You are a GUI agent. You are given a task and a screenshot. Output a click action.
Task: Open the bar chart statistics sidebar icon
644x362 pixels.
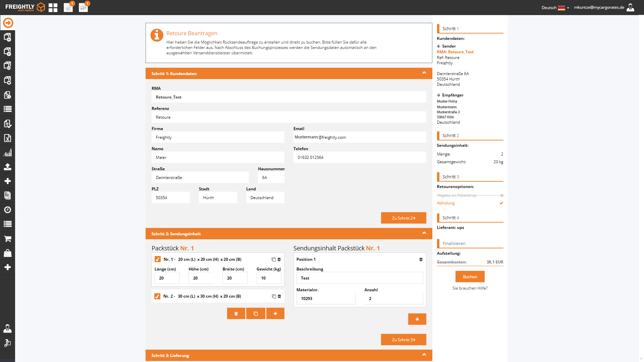point(7,153)
